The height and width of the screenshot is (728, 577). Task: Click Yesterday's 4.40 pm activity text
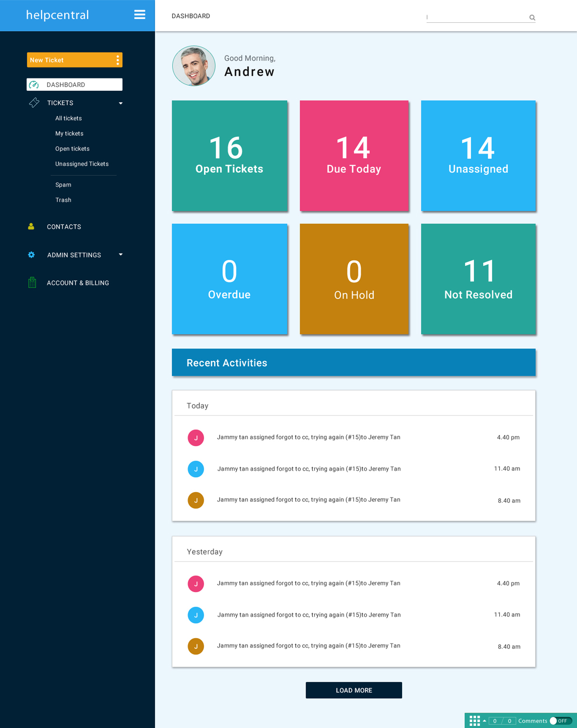[308, 583]
